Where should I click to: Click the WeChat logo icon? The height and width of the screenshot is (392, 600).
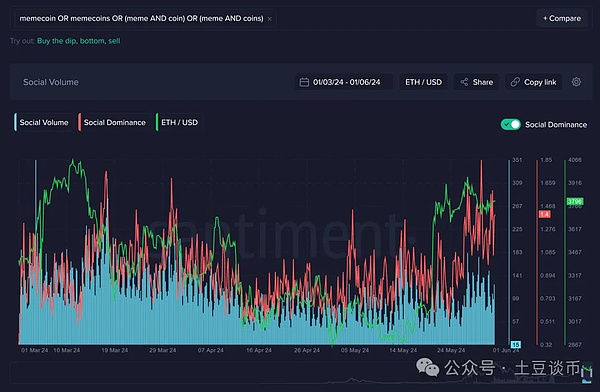(427, 368)
